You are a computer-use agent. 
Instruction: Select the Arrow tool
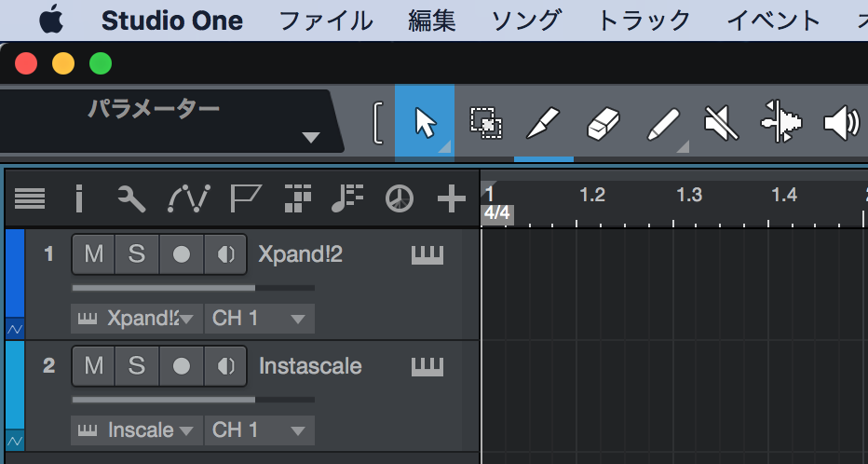[x=425, y=122]
